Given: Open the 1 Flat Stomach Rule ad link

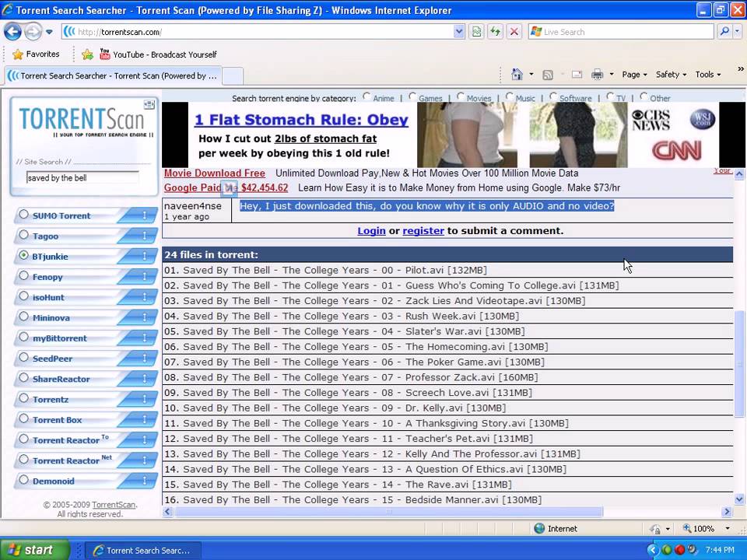Looking at the screenshot, I should coord(301,120).
